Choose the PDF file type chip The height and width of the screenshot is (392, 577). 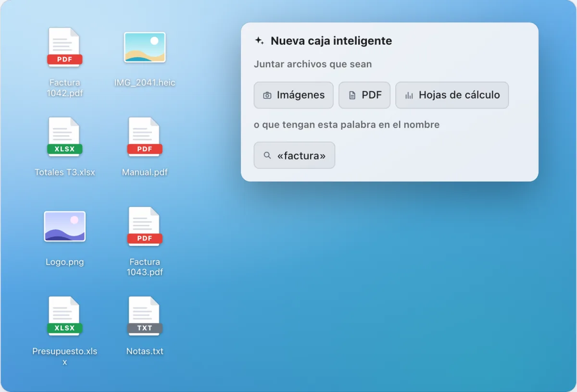pyautogui.click(x=364, y=95)
